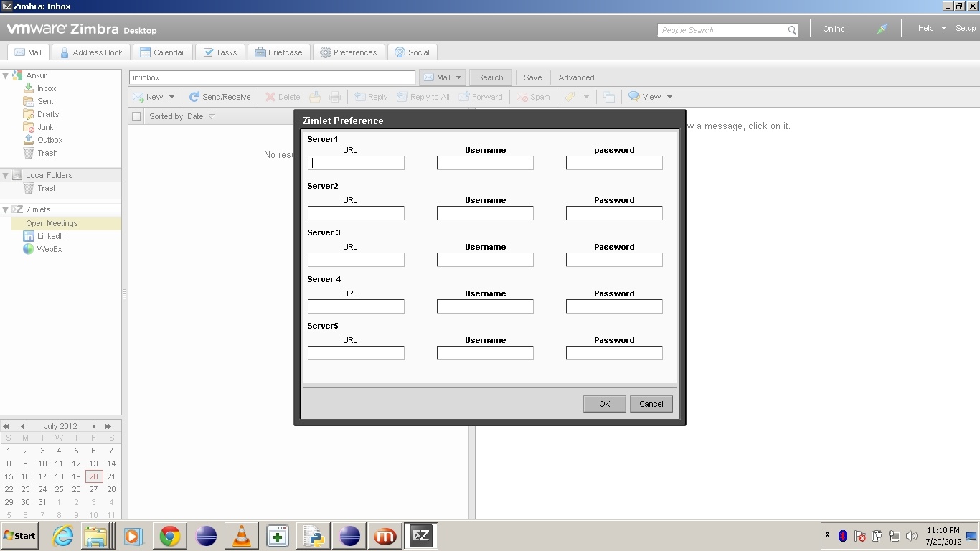
Task: Switch to the Tasks tab
Action: 220,52
